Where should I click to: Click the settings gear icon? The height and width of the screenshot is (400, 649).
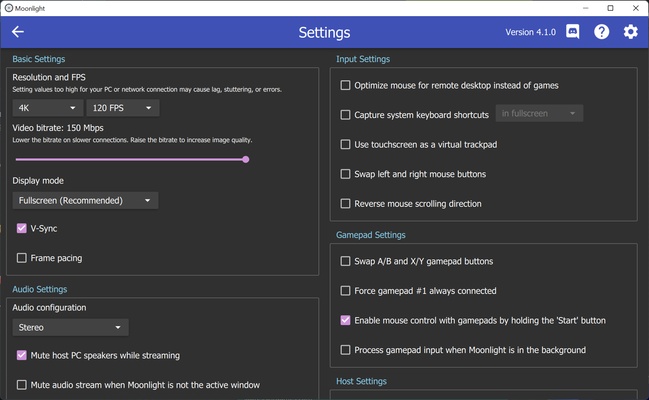[x=630, y=31]
